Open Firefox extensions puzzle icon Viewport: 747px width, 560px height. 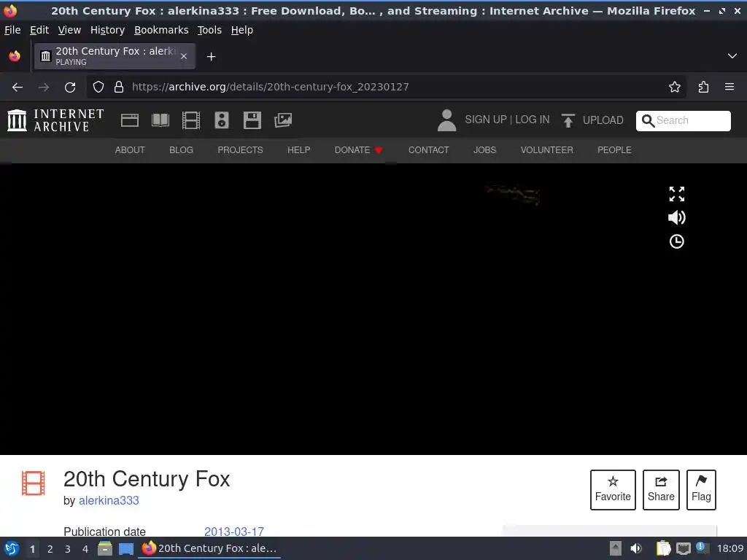coord(703,87)
